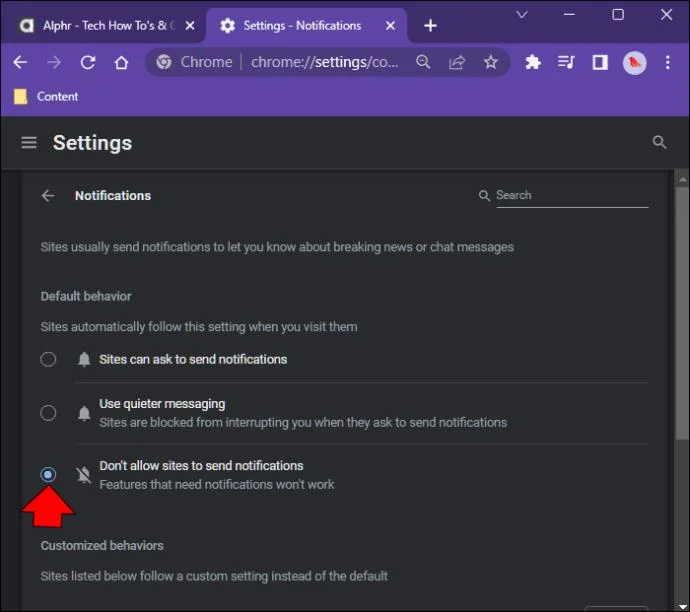This screenshot has height=612, width=690.
Task: Select Use quieter messaging radio option
Action: click(48, 412)
